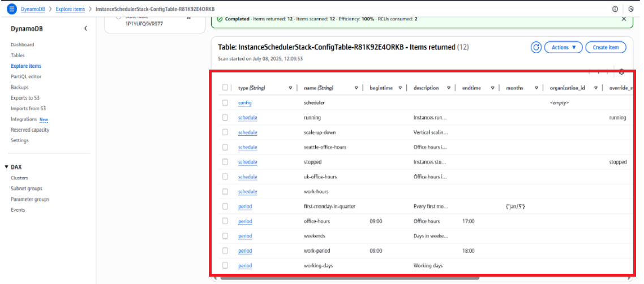This screenshot has width=644, height=284.
Task: Sort by organization_id column arrow
Action: [x=595, y=88]
